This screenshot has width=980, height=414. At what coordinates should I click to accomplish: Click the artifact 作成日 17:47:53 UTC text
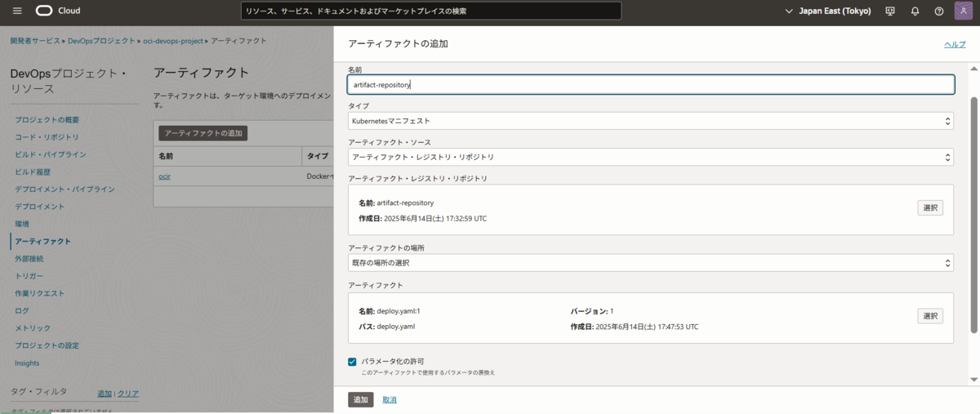tap(635, 327)
